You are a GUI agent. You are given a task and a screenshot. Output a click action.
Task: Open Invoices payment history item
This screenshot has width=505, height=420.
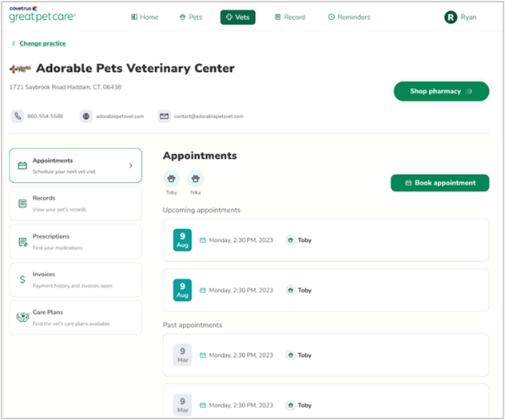76,279
